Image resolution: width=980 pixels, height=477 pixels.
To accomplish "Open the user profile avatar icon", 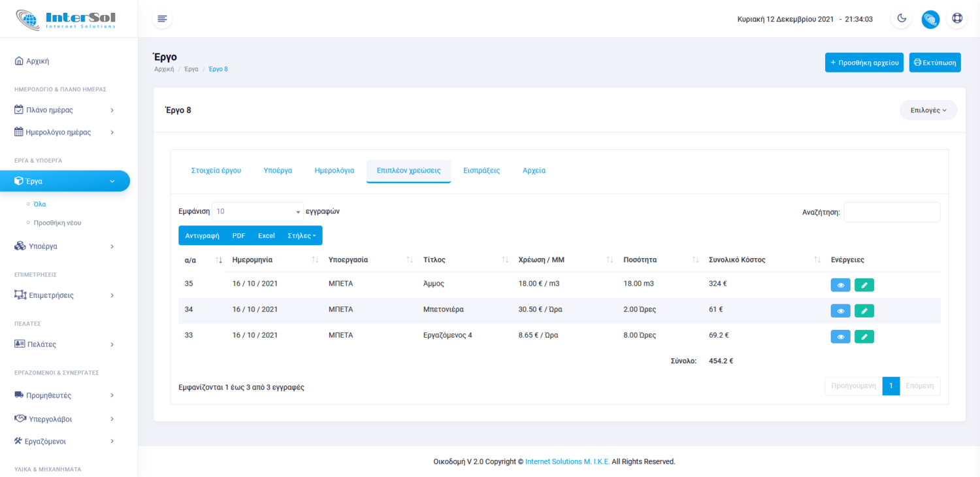I will [930, 20].
